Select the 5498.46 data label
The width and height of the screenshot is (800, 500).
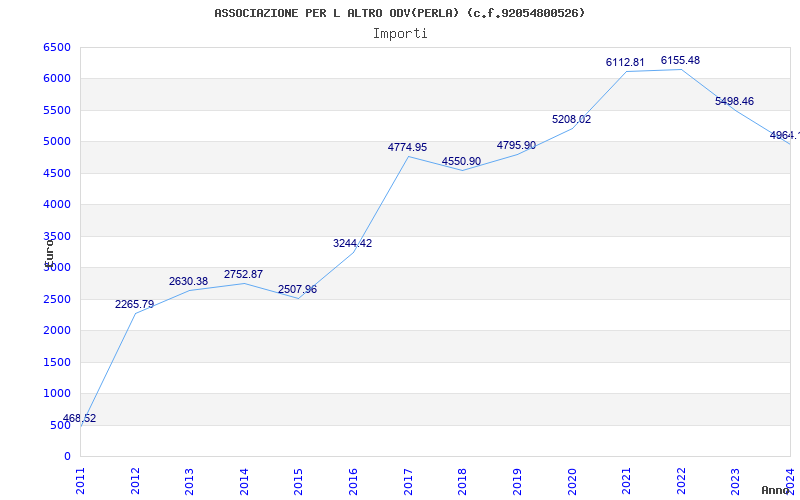(x=734, y=101)
